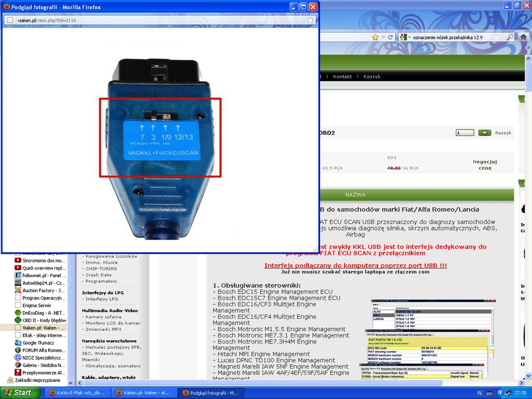Image resolution: width=532 pixels, height=399 pixels.
Task: Click the page vertical scrollbar down arrow
Action: pos(528,376)
